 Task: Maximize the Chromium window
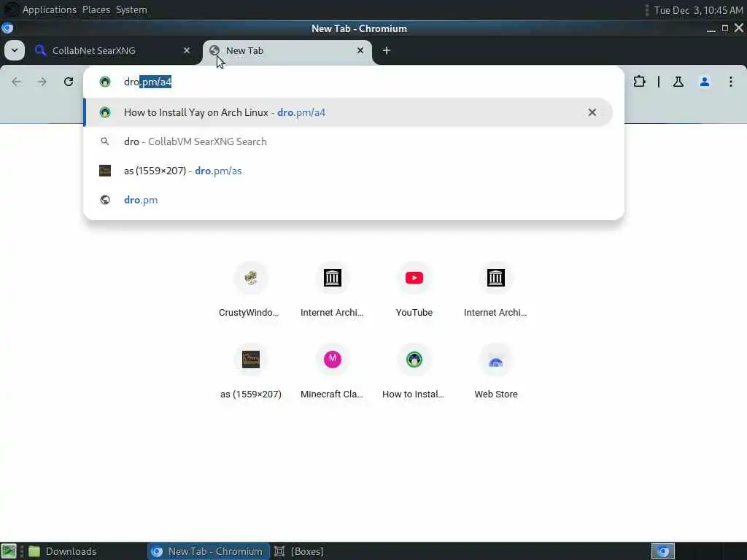[724, 28]
